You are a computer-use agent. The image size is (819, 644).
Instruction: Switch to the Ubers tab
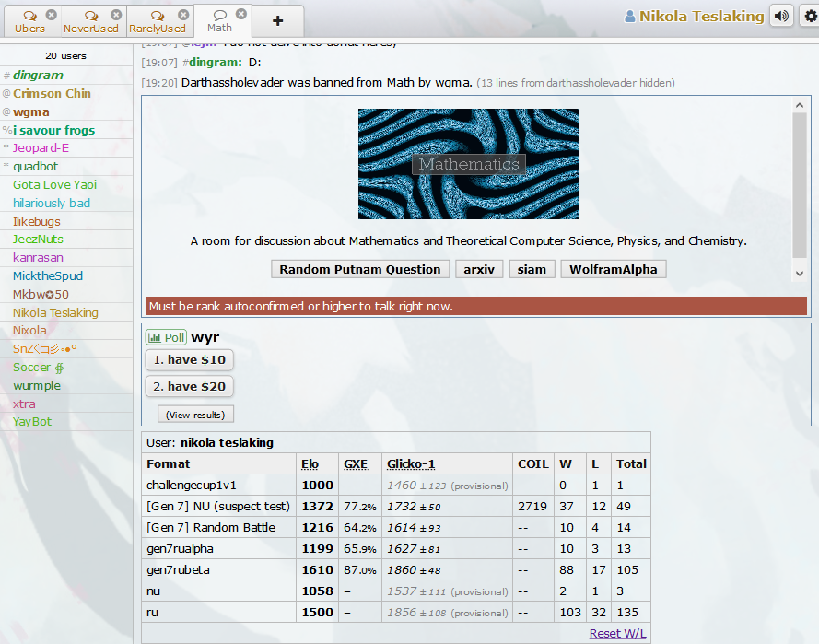point(29,21)
